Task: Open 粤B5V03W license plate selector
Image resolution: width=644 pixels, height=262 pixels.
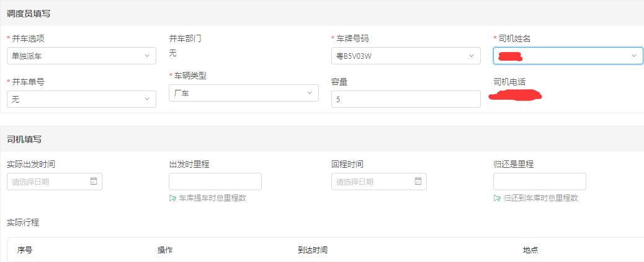Action: coord(406,56)
